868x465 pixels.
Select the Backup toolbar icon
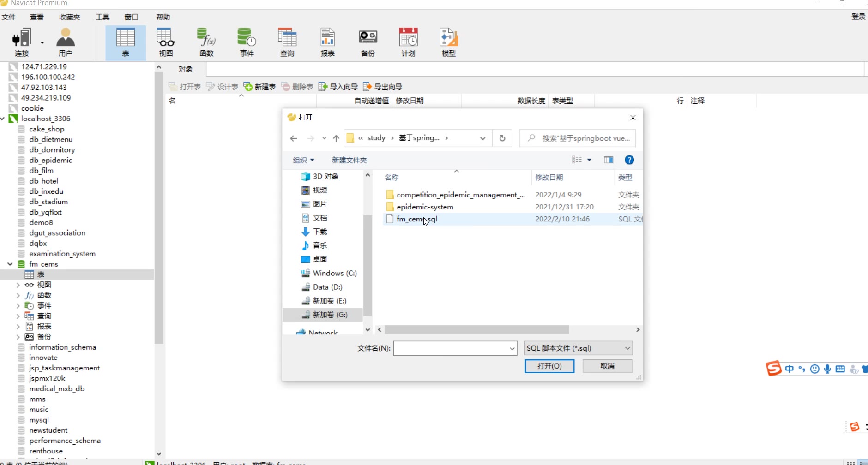(368, 42)
